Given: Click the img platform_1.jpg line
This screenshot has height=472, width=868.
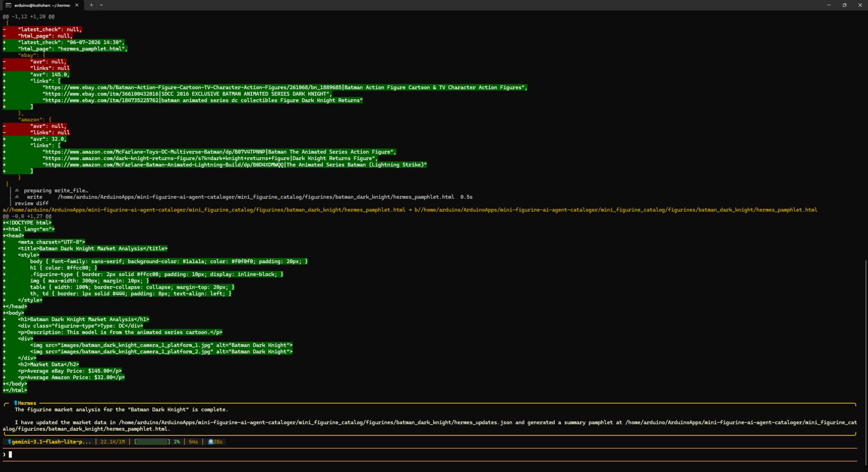Looking at the screenshot, I should pyautogui.click(x=148, y=345).
